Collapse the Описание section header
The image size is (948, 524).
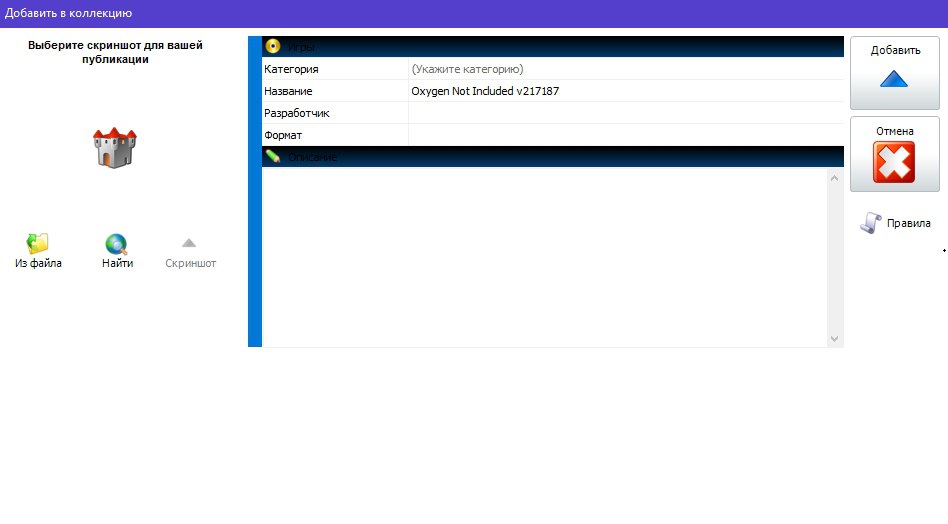tap(553, 157)
